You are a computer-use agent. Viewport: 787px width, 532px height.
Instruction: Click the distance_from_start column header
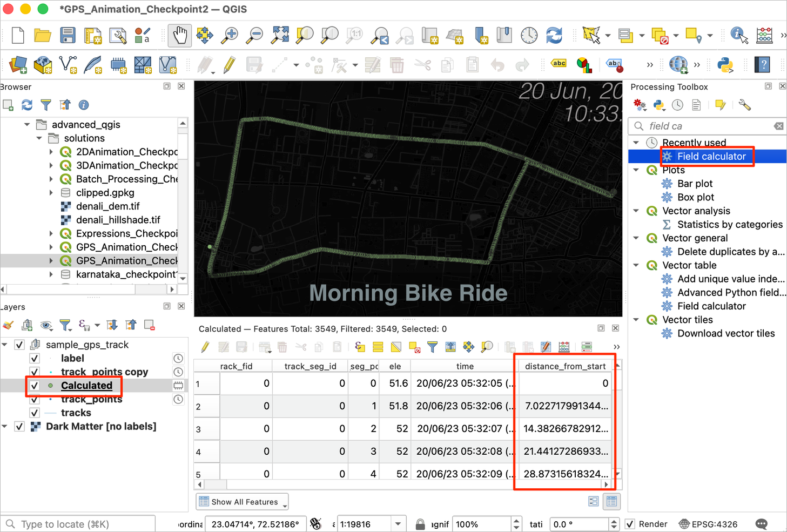[x=565, y=366]
